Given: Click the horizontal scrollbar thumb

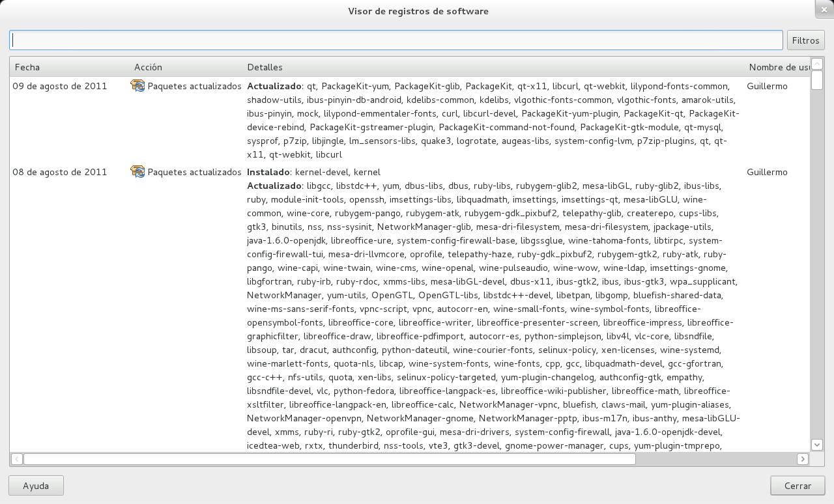Looking at the screenshot, I should click(330, 459).
